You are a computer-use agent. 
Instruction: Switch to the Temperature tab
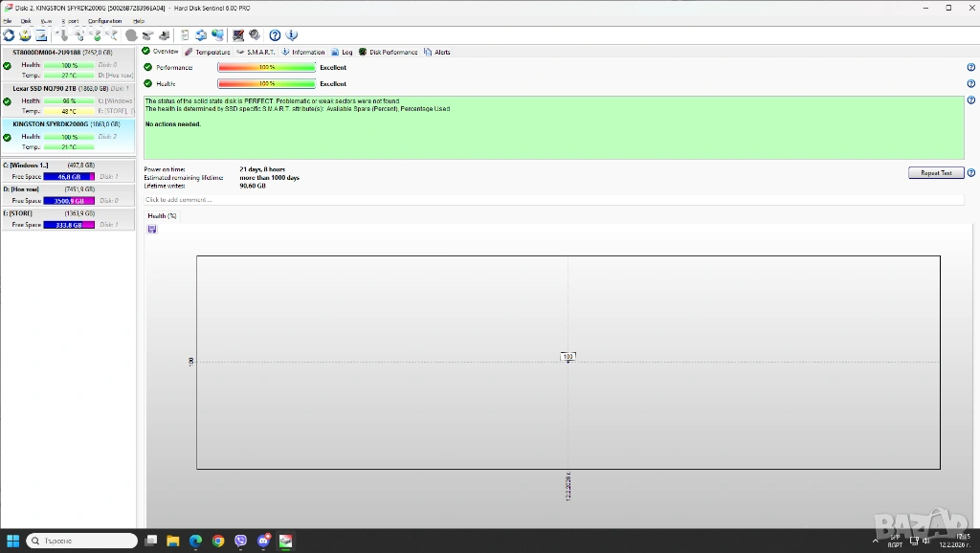click(208, 52)
